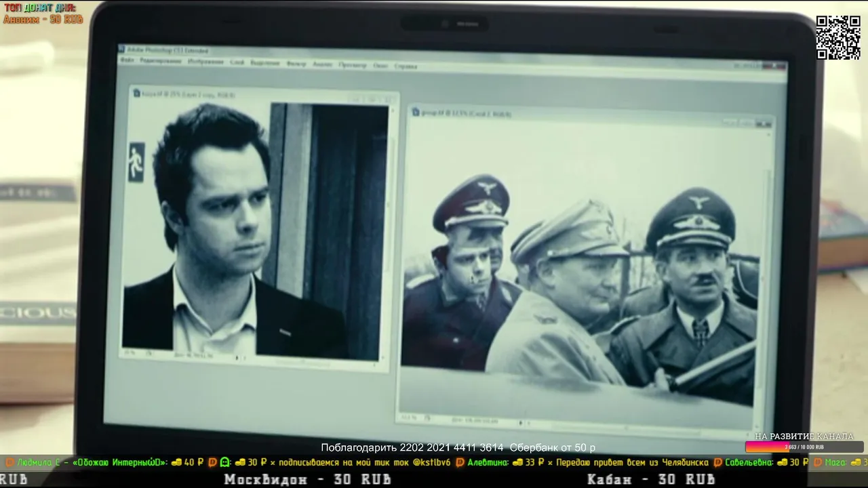Open the Выделение menu
Image resolution: width=868 pixels, height=488 pixels.
(x=265, y=63)
